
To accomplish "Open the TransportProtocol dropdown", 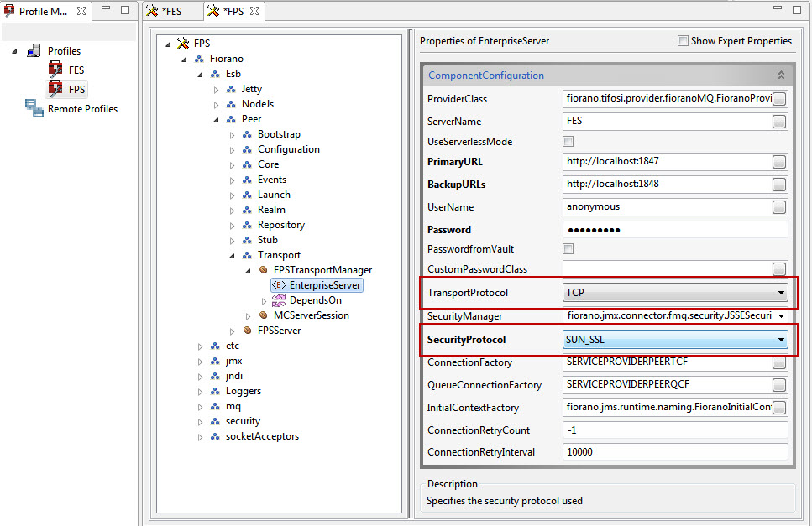I will (675, 292).
